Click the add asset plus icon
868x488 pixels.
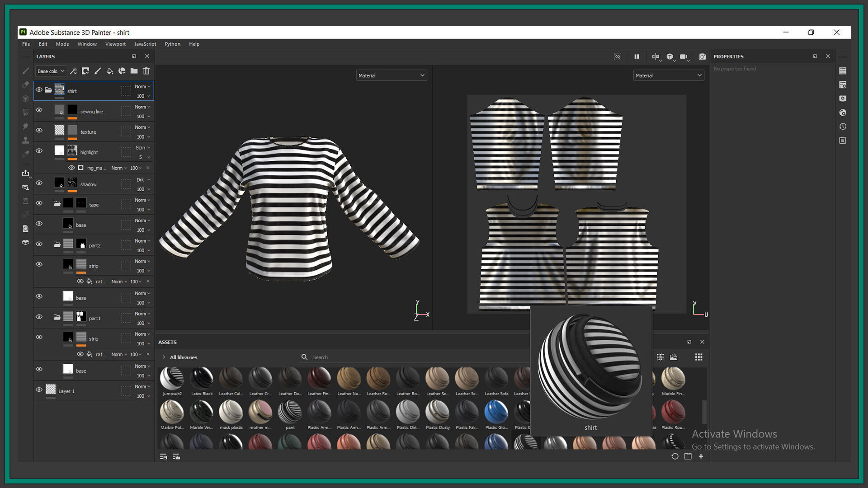coord(701,456)
